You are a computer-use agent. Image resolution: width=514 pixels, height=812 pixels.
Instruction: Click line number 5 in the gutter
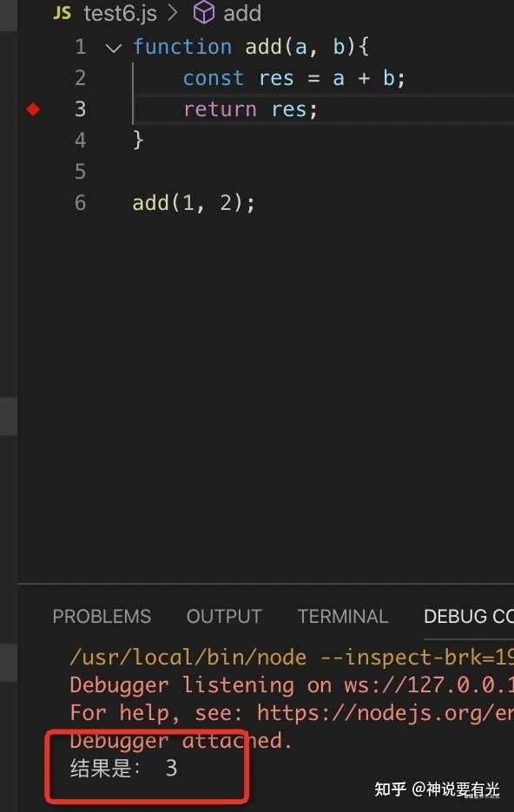pos(80,171)
